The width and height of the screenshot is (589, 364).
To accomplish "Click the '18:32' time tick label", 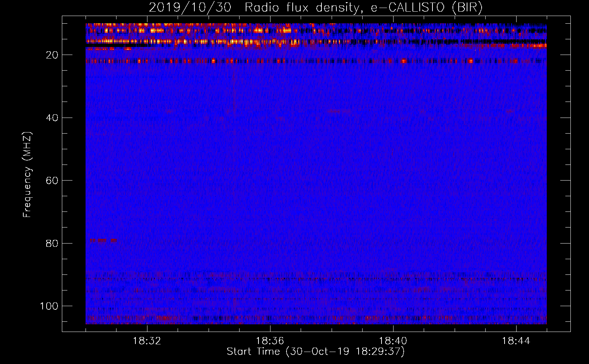I will (x=147, y=341).
